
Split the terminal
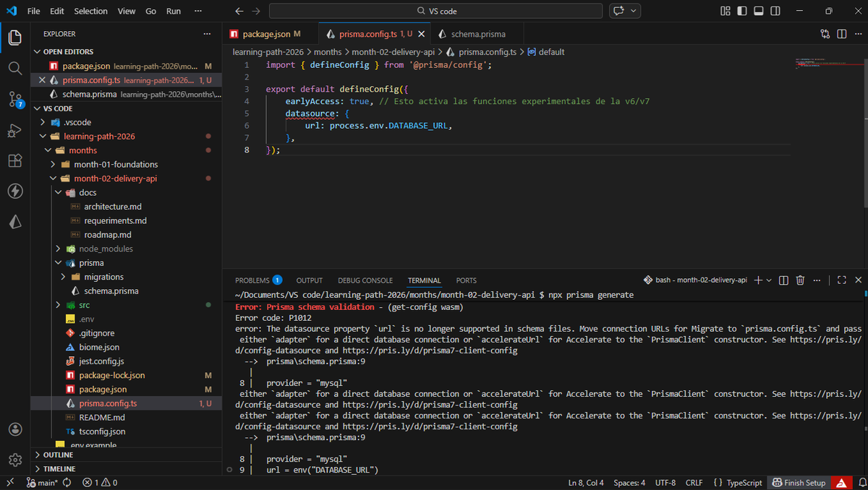click(783, 280)
